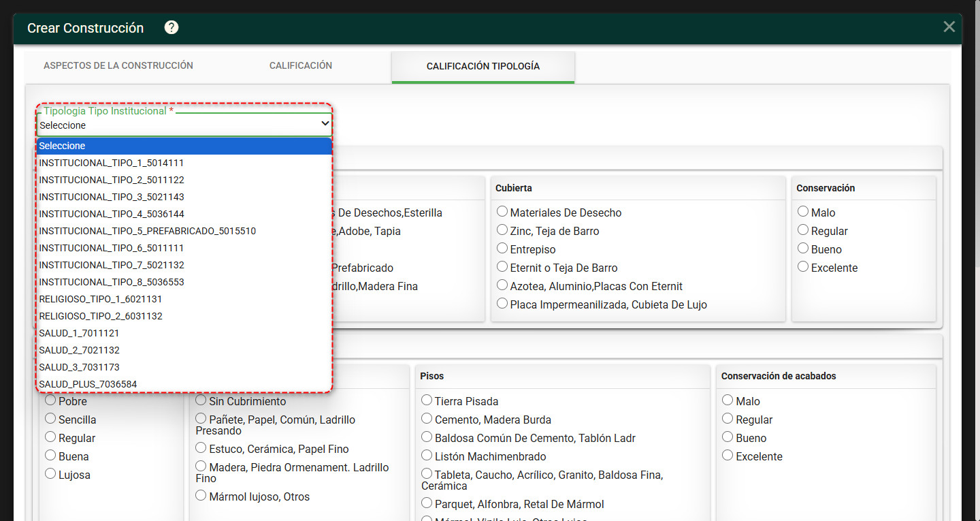Pick INSTITUCIONAL_TIPO_3_5021143 from the list
The width and height of the screenshot is (980, 521).
pos(184,197)
